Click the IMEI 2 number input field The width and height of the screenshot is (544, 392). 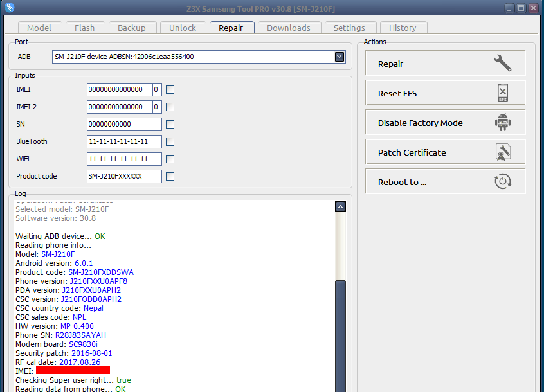pos(120,107)
